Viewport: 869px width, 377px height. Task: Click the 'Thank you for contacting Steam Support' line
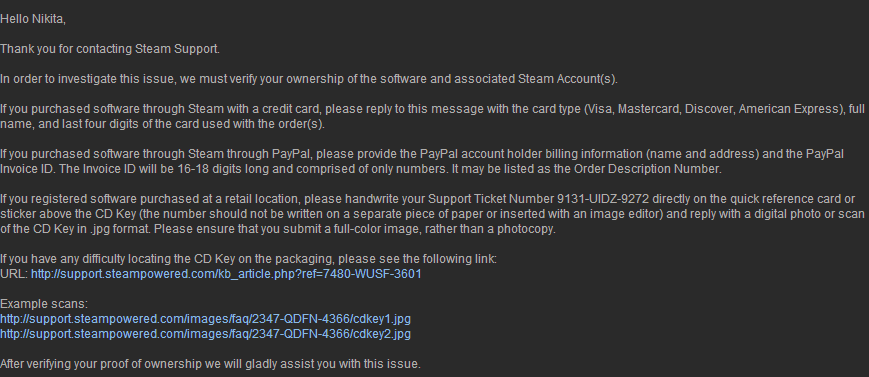pos(110,49)
